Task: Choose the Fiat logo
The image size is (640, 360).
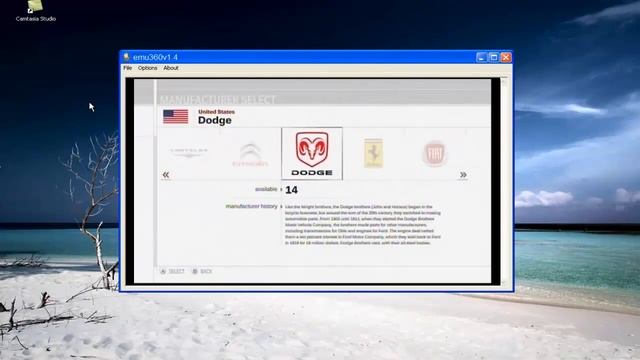Action: tap(435, 153)
